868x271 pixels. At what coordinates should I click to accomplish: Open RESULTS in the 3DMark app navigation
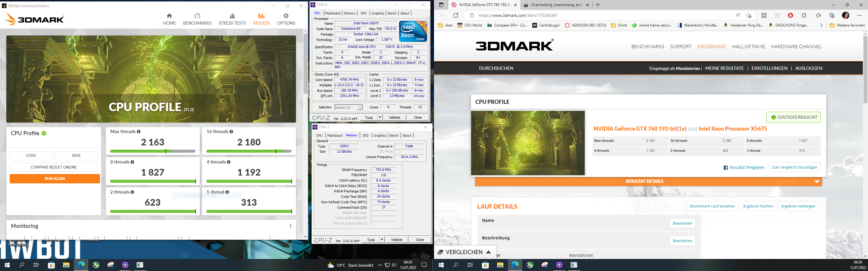pyautogui.click(x=261, y=19)
